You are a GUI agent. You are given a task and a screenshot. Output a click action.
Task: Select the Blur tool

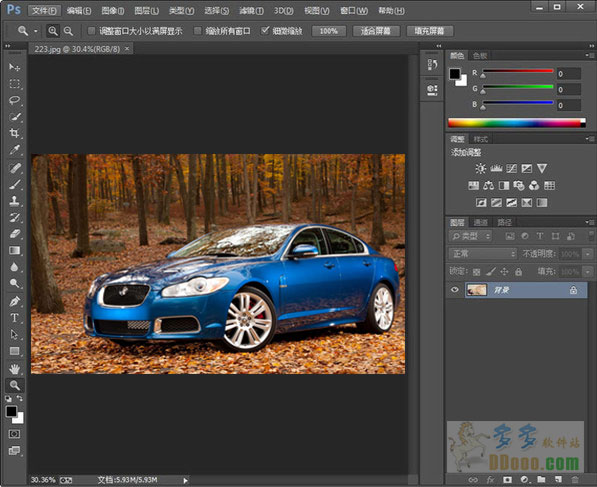14,267
